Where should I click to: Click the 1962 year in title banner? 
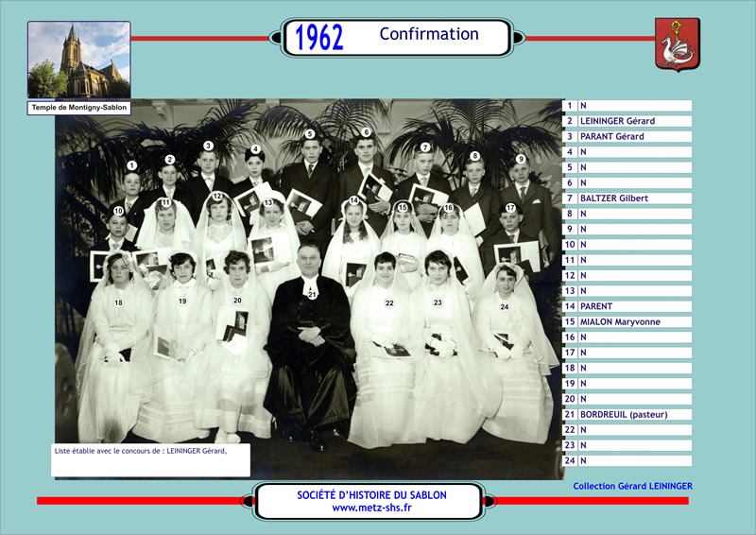click(x=319, y=37)
